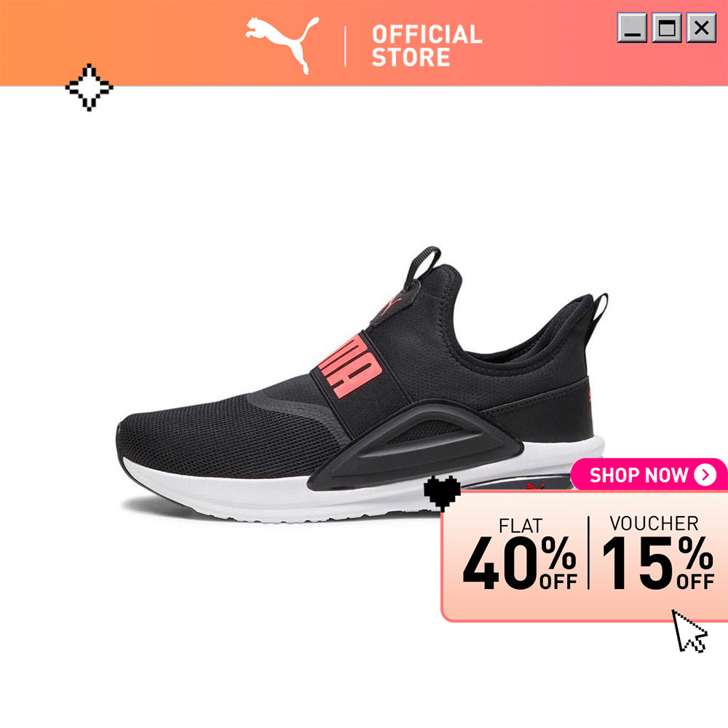The width and height of the screenshot is (728, 728).
Task: Click the white Puma cat logo
Action: (282, 45)
